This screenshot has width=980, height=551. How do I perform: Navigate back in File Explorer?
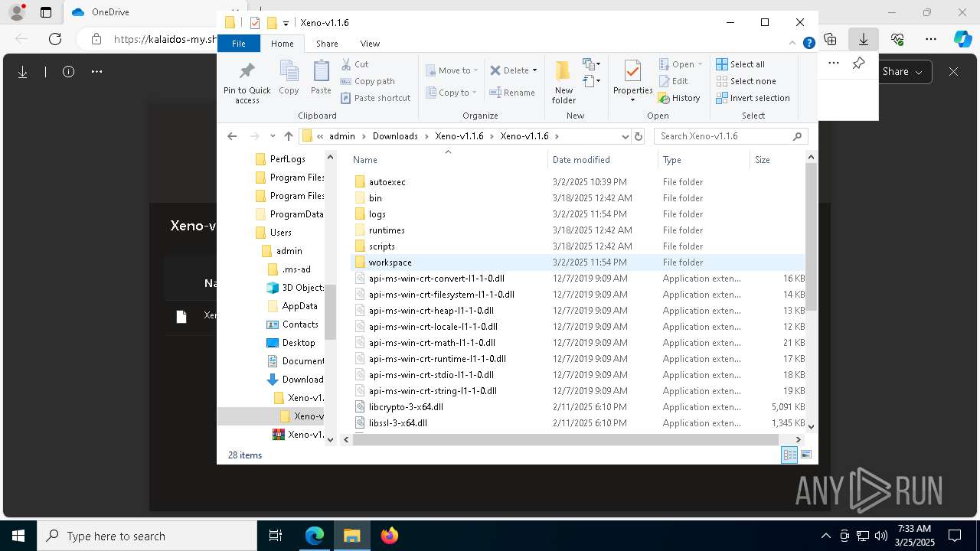click(232, 136)
